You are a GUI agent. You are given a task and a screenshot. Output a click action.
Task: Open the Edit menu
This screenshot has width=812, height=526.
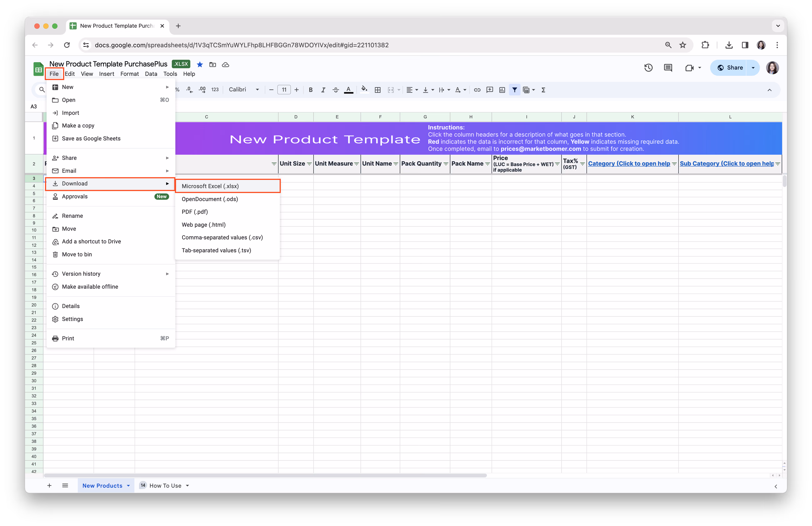tap(70, 74)
